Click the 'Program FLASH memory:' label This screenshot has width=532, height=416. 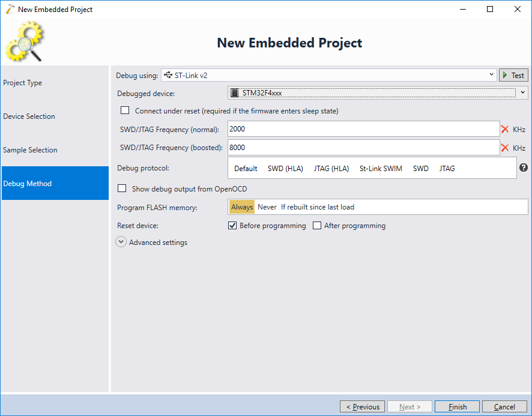tap(157, 208)
